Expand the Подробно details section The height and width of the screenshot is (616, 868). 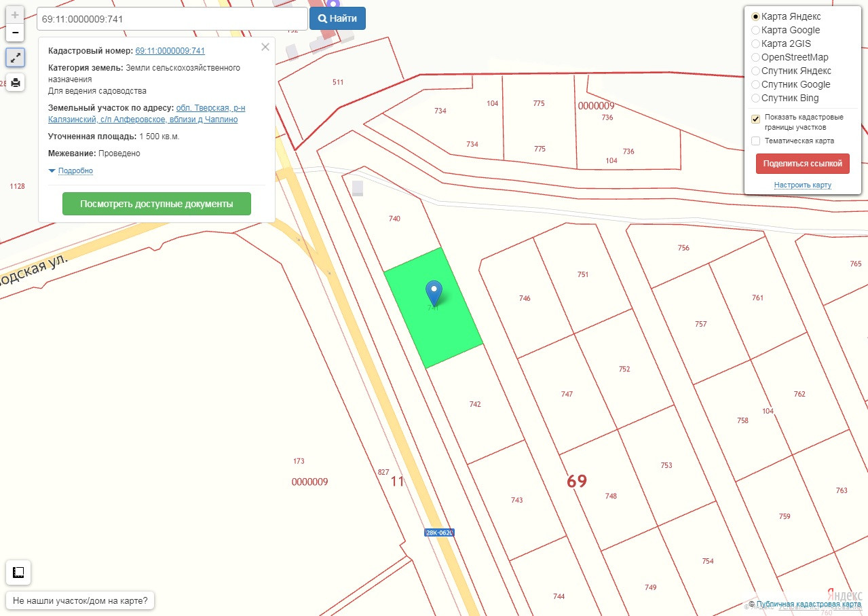(x=75, y=170)
